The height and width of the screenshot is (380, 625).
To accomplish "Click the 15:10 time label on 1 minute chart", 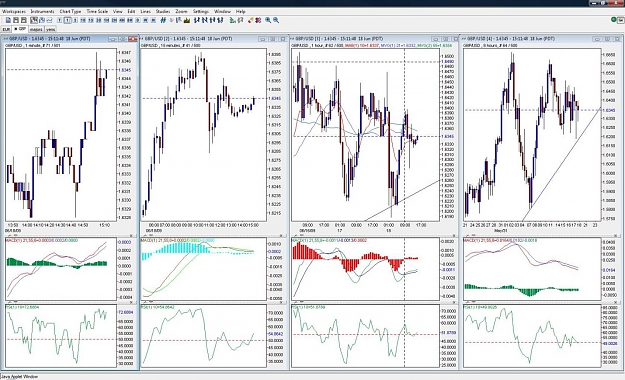I will (x=104, y=225).
